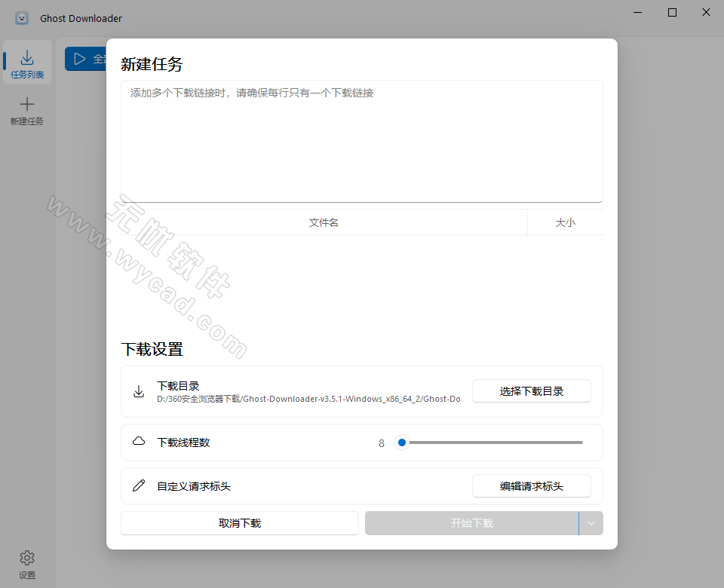Click the download directory icon beside 下载目录
724x588 pixels.
click(x=139, y=391)
